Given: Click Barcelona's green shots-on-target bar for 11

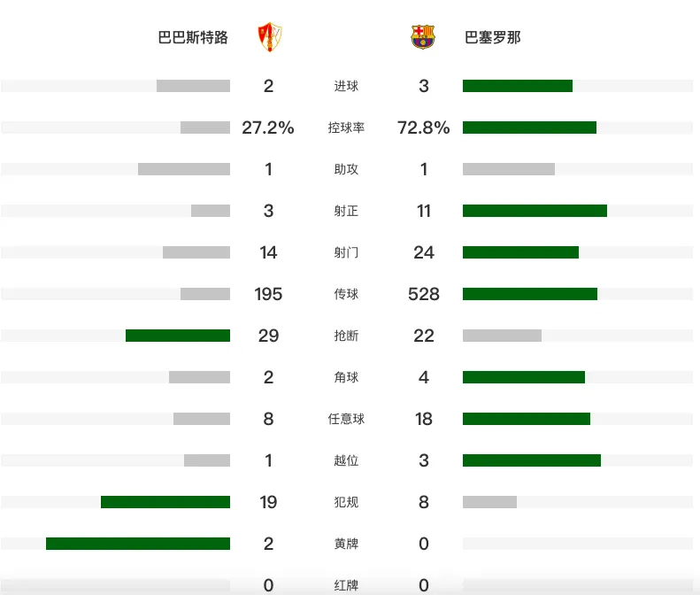Looking at the screenshot, I should pyautogui.click(x=535, y=211).
